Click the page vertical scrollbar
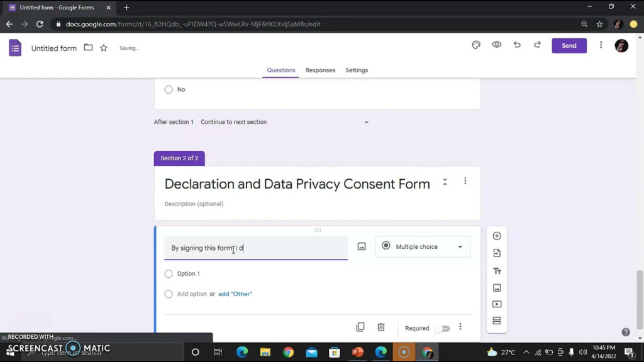Viewport: 644px width, 362px height. click(640, 299)
